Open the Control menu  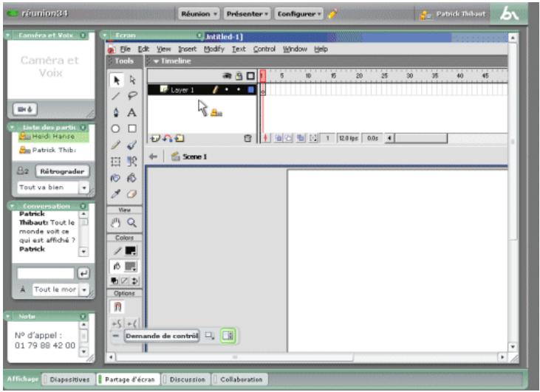click(x=264, y=49)
